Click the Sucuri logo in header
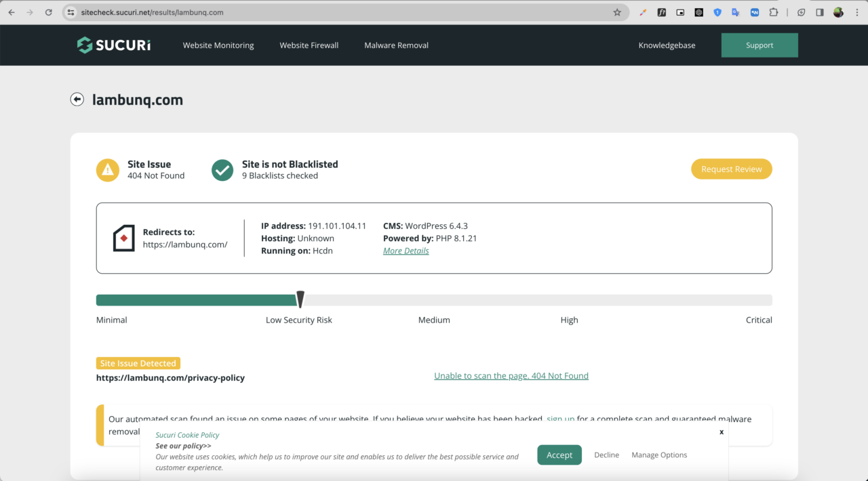Viewport: 868px width, 481px height. 114,45
